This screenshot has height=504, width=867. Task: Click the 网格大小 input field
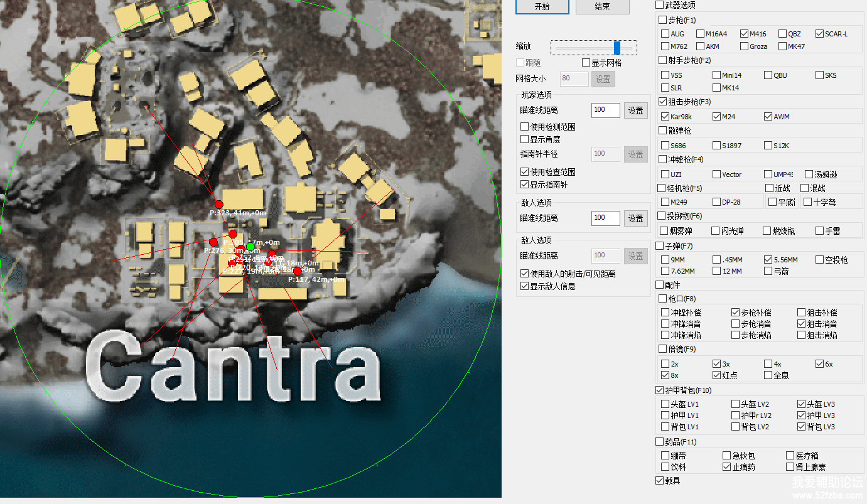574,78
